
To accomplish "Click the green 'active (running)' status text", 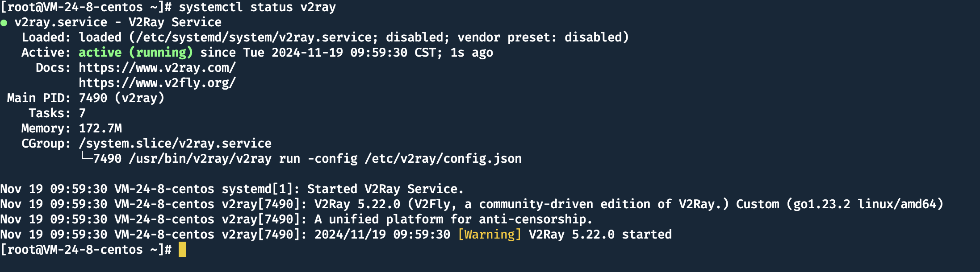I will pyautogui.click(x=136, y=53).
